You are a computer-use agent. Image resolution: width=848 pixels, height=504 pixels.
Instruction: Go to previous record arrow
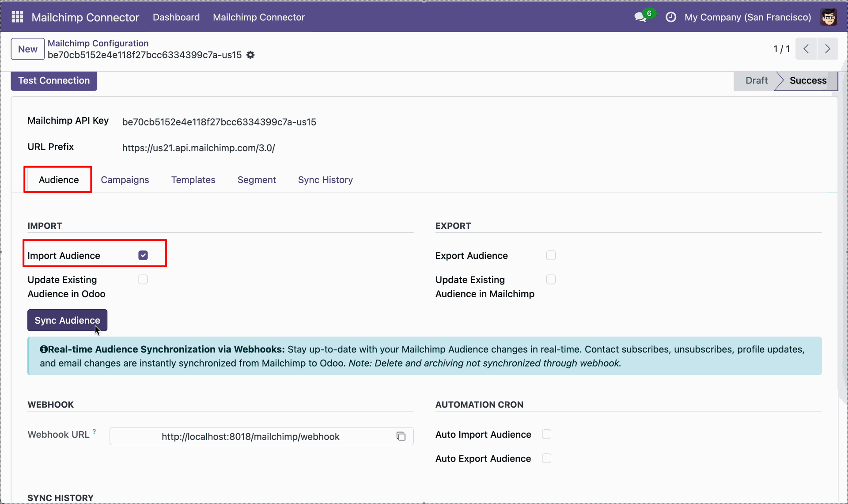coord(806,49)
